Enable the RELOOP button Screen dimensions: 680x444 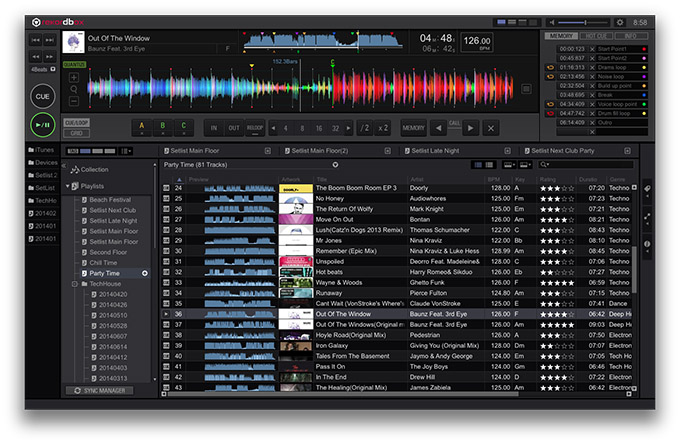coord(254,128)
